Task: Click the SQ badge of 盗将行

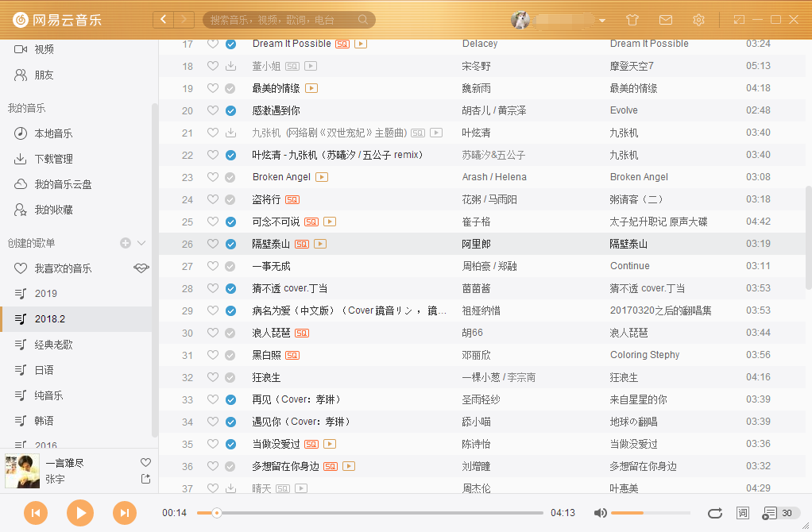Action: 292,200
